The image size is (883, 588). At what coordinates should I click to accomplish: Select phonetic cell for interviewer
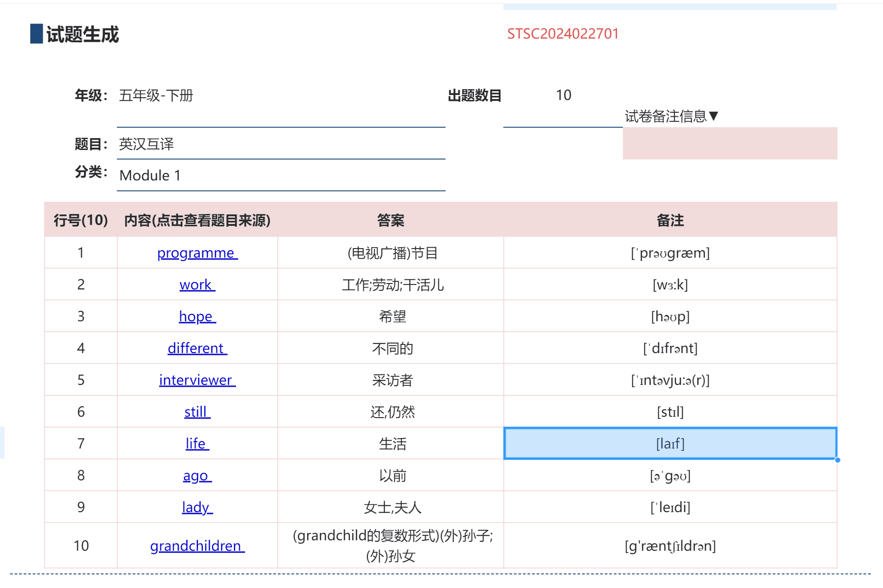[x=670, y=380]
